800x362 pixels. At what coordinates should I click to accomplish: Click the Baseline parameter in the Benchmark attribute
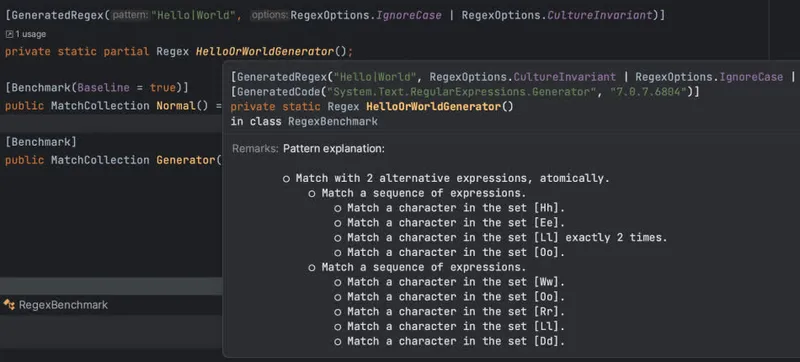pos(103,88)
